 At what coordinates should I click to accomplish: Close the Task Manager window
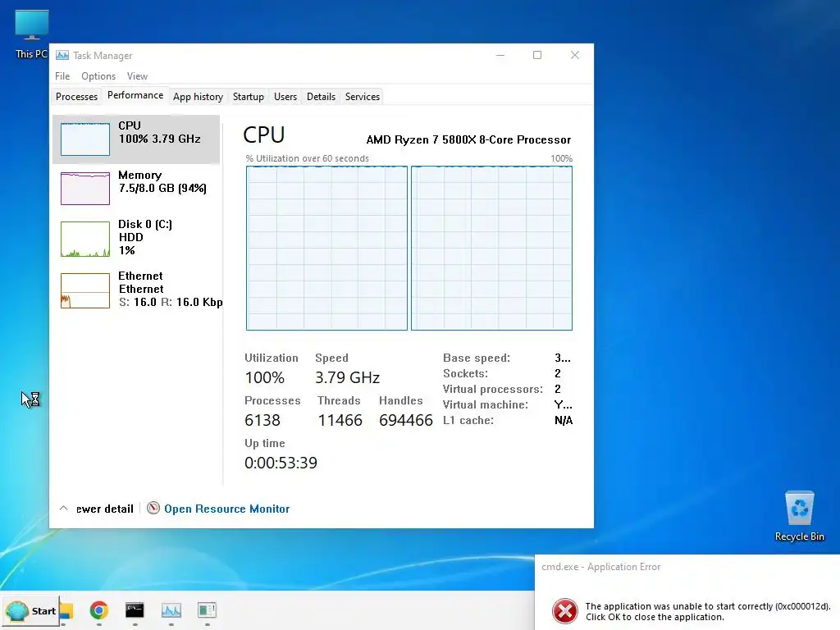click(575, 55)
